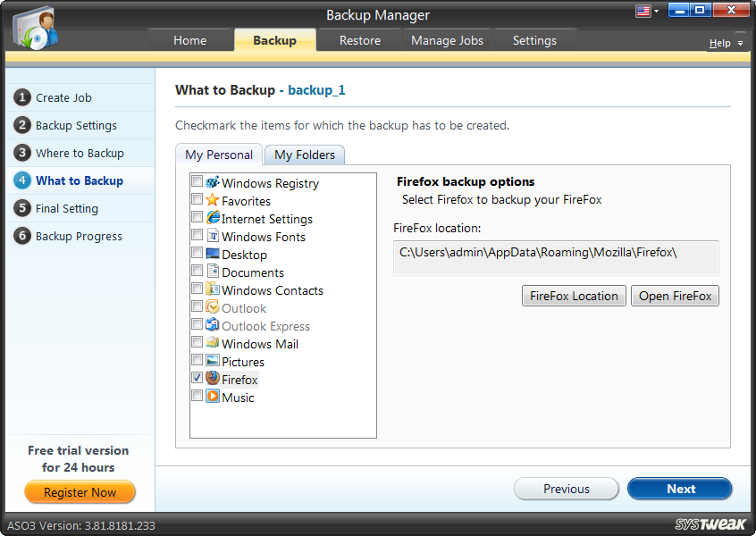Image resolution: width=756 pixels, height=536 pixels.
Task: Click the Outlook Express icon
Action: pos(211,326)
